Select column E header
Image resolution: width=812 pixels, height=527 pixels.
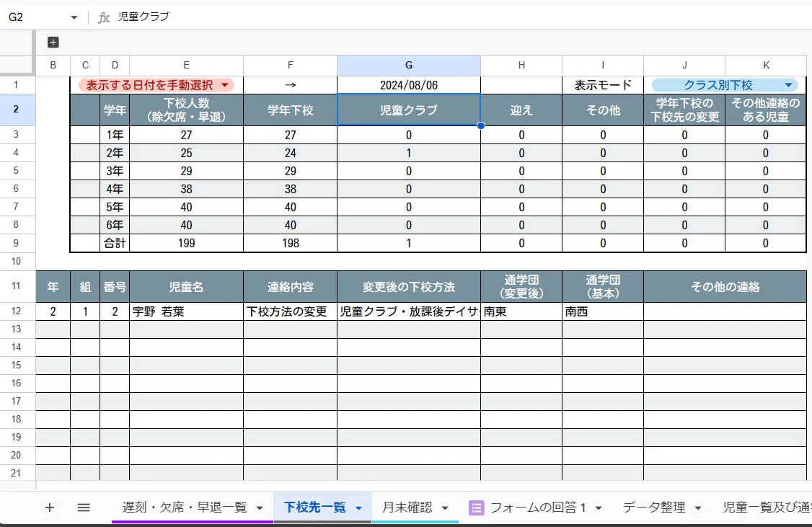click(187, 65)
